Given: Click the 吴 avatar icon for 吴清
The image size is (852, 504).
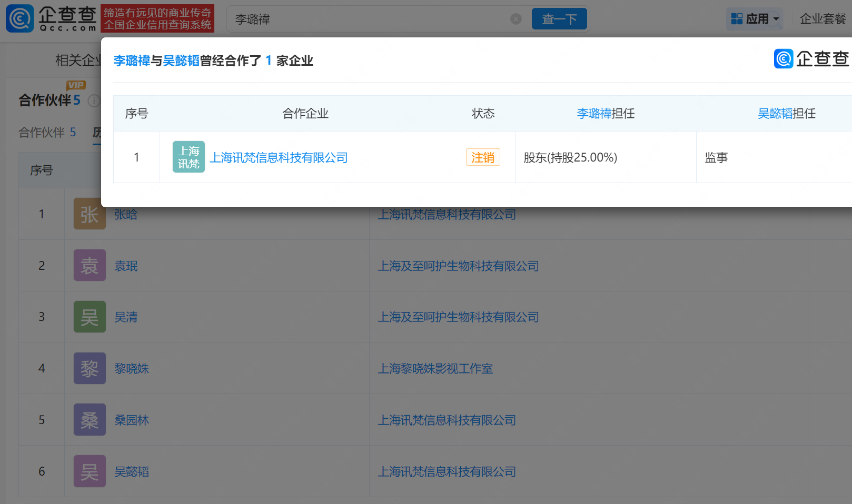Looking at the screenshot, I should pos(90,317).
